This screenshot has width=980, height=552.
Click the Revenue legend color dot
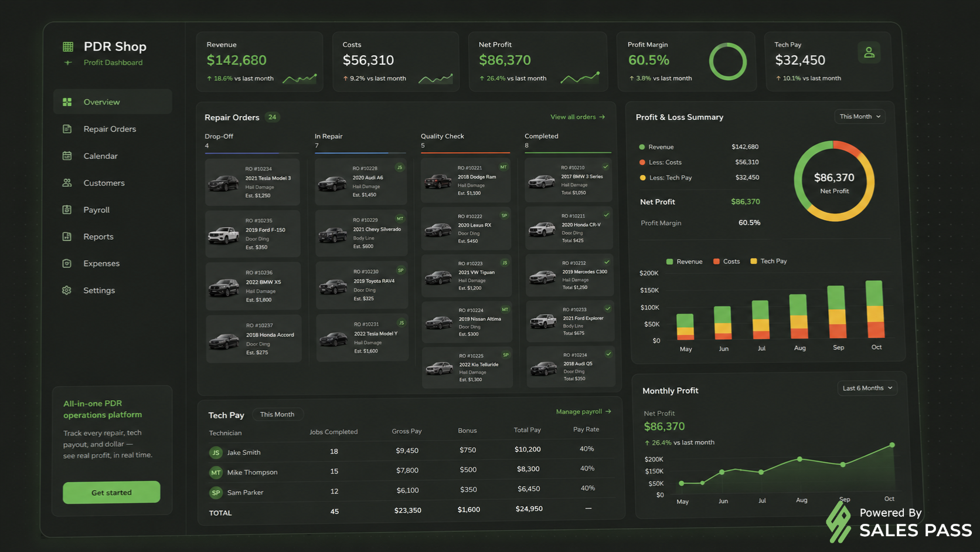tap(642, 147)
